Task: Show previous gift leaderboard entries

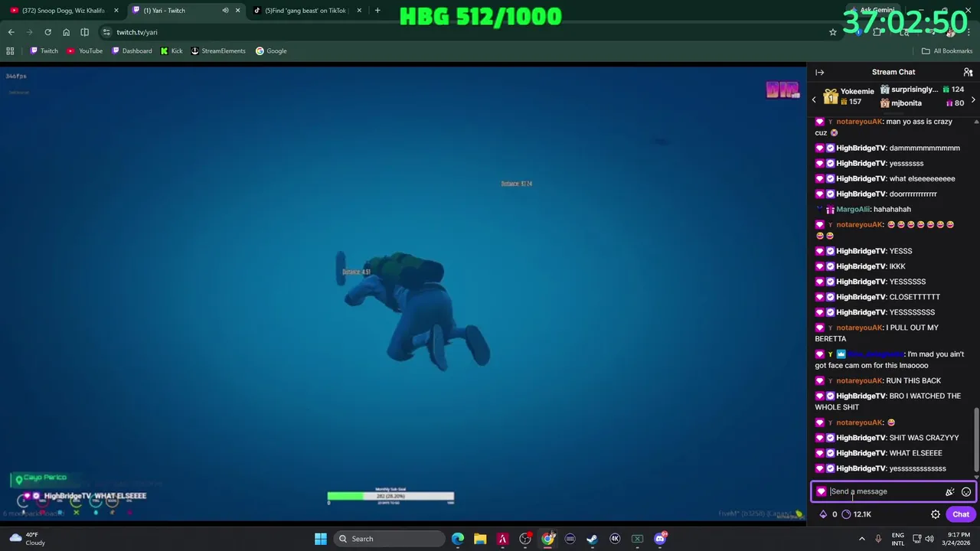Action: 814,100
